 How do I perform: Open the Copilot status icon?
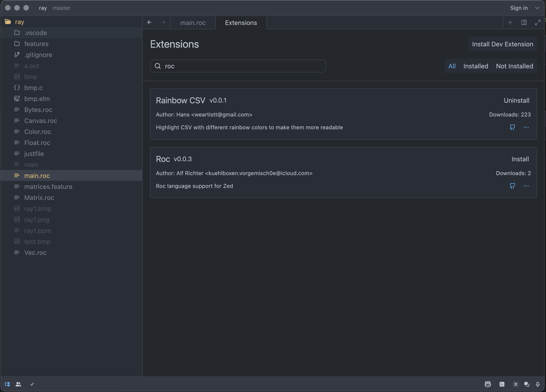(488, 384)
